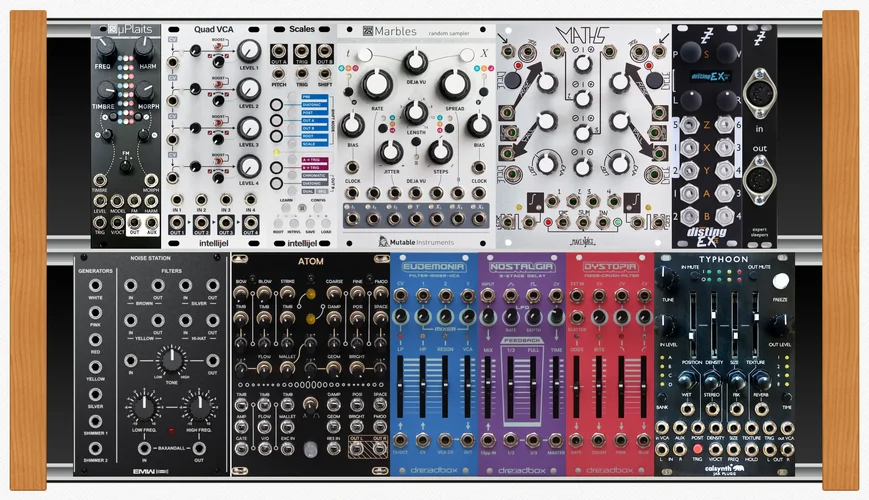
Task: Click the LFO RATE knob on Nostalgia
Action: pyautogui.click(x=510, y=317)
